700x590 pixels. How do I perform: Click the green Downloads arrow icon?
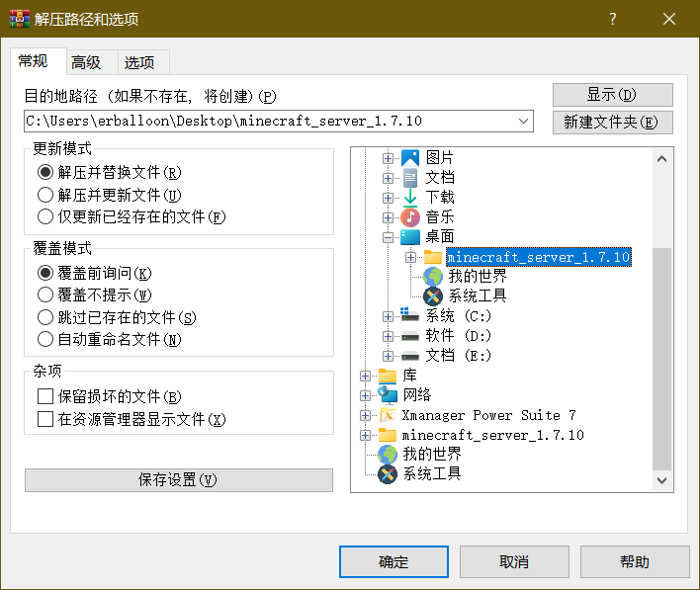click(410, 198)
